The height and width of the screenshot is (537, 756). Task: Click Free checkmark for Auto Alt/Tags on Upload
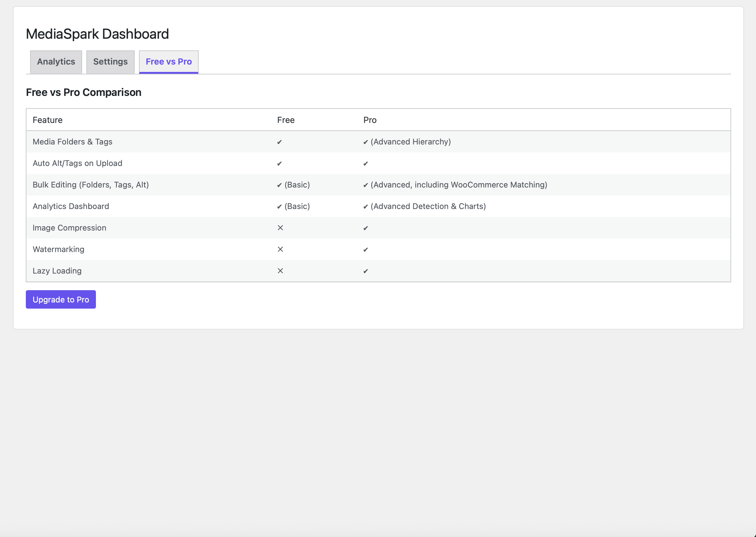point(279,164)
